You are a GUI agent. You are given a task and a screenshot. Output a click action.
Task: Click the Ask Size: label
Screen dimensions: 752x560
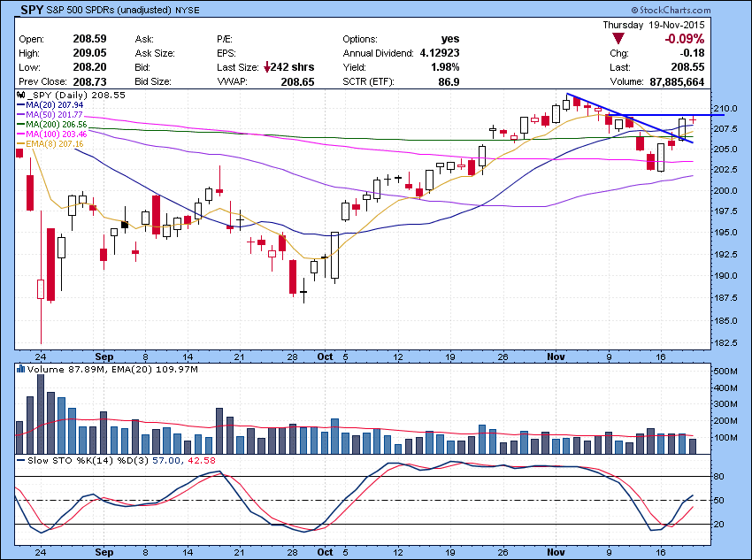coord(155,53)
